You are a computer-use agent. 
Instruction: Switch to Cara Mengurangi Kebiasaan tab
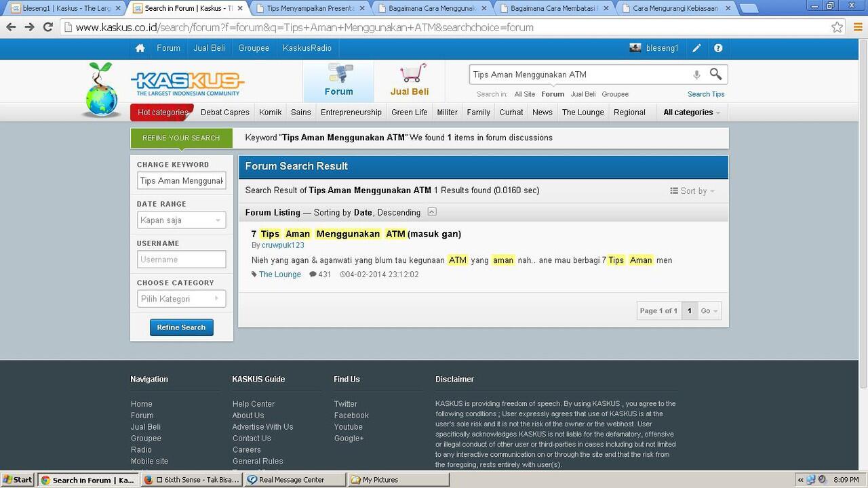coord(675,8)
